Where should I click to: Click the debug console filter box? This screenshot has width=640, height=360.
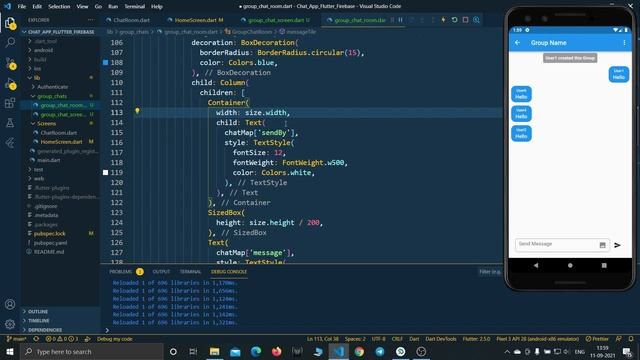pyautogui.click(x=490, y=271)
